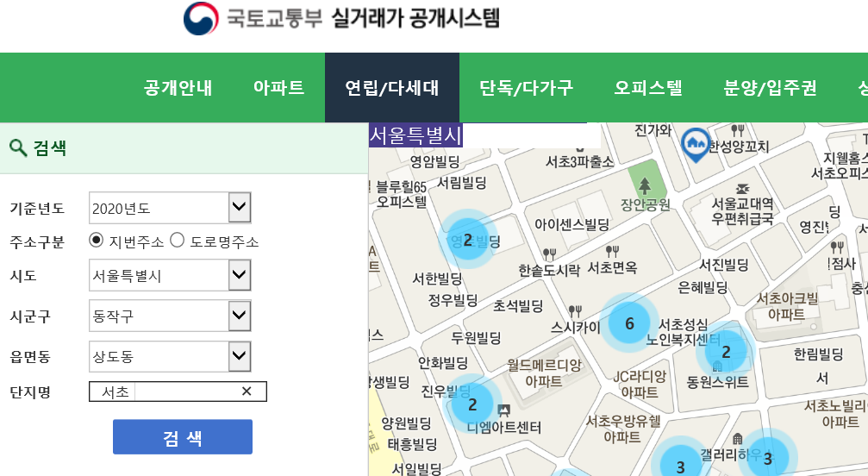The image size is (868, 476).
Task: Click cluster marker 3 on 갤러리하우스
Action: [768, 458]
